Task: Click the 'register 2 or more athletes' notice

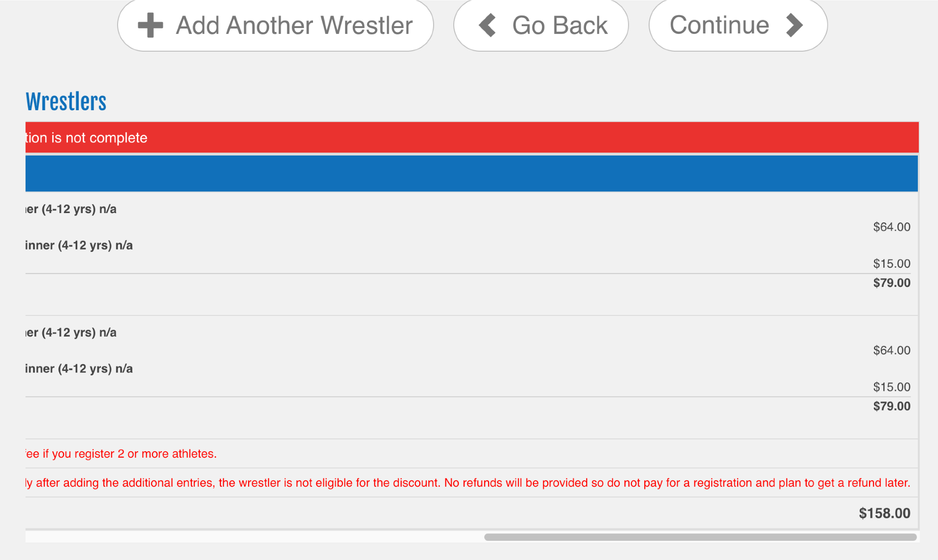Action: tap(121, 454)
